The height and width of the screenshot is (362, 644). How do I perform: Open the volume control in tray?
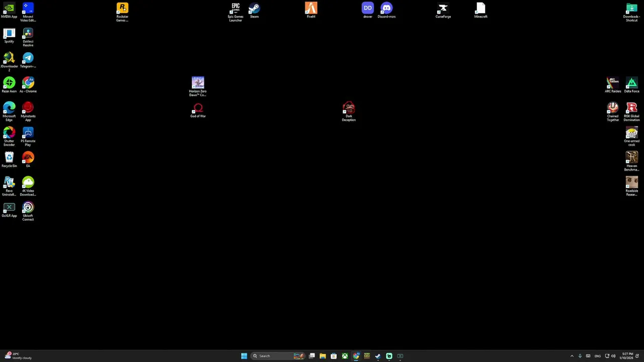coord(613,356)
